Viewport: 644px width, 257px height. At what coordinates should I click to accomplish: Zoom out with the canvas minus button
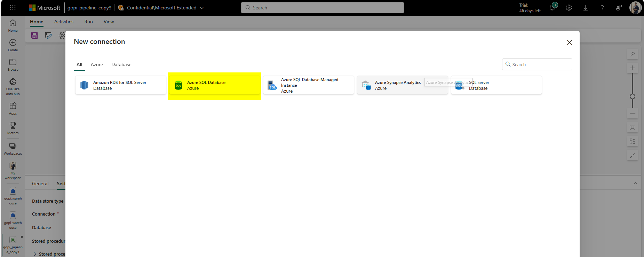coord(633,113)
